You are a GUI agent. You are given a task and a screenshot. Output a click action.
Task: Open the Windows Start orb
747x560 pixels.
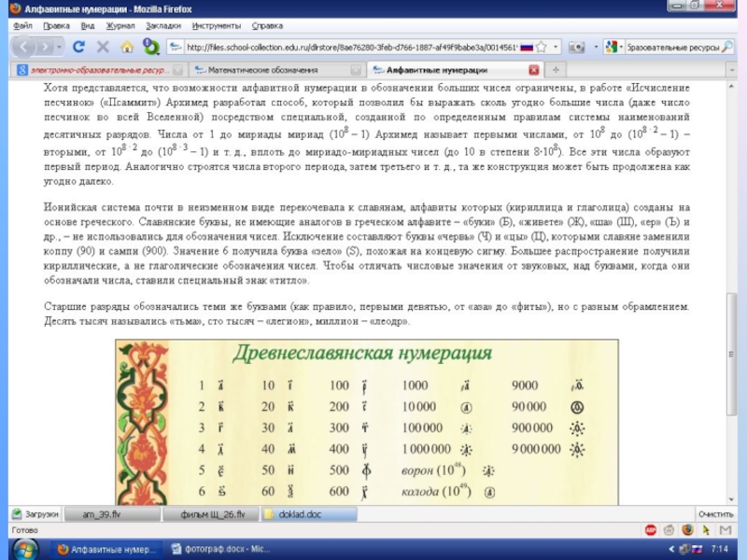[22, 550]
